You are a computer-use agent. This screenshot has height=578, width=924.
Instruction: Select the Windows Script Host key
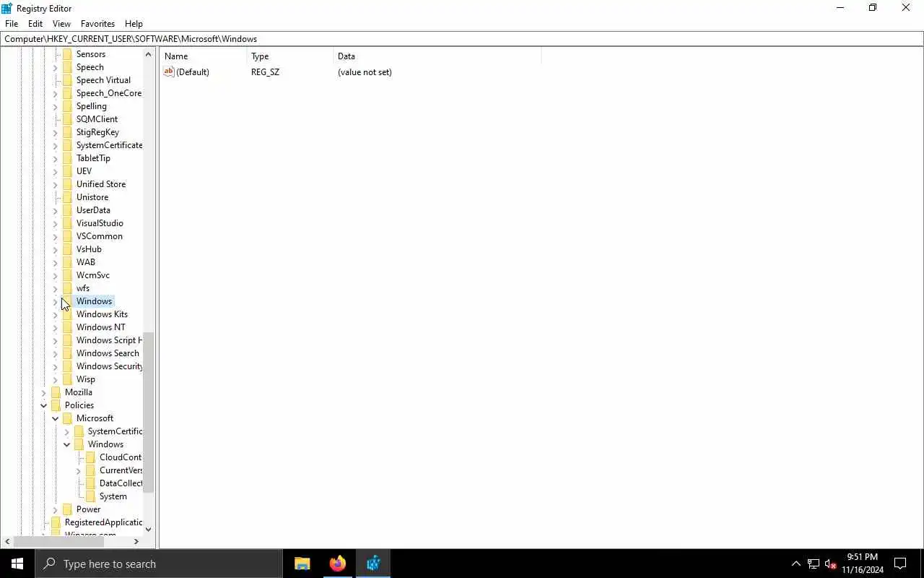point(109,340)
